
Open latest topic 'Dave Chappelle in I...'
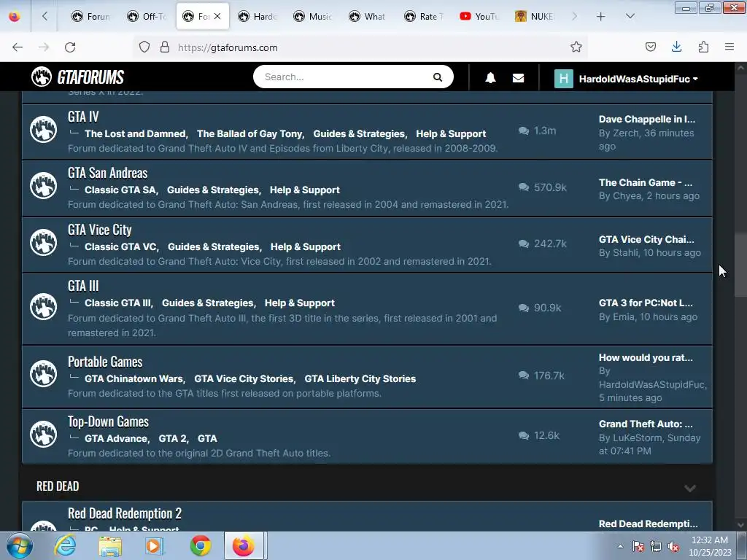click(646, 119)
